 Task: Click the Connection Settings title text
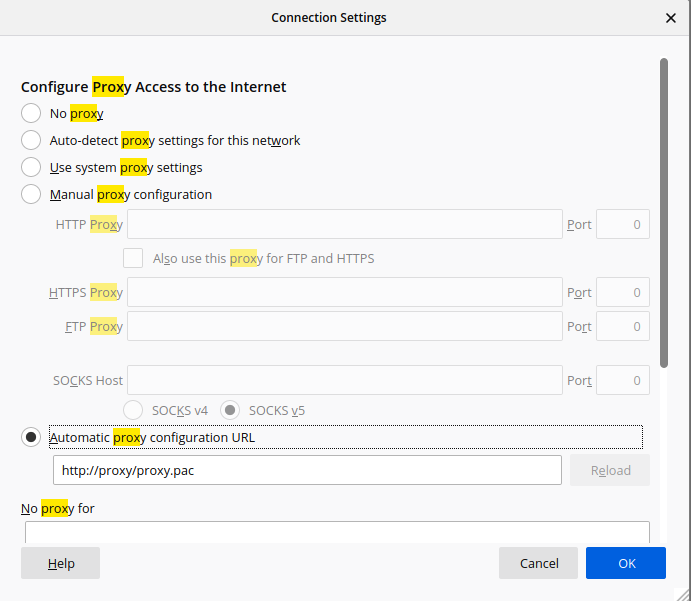coord(329,18)
